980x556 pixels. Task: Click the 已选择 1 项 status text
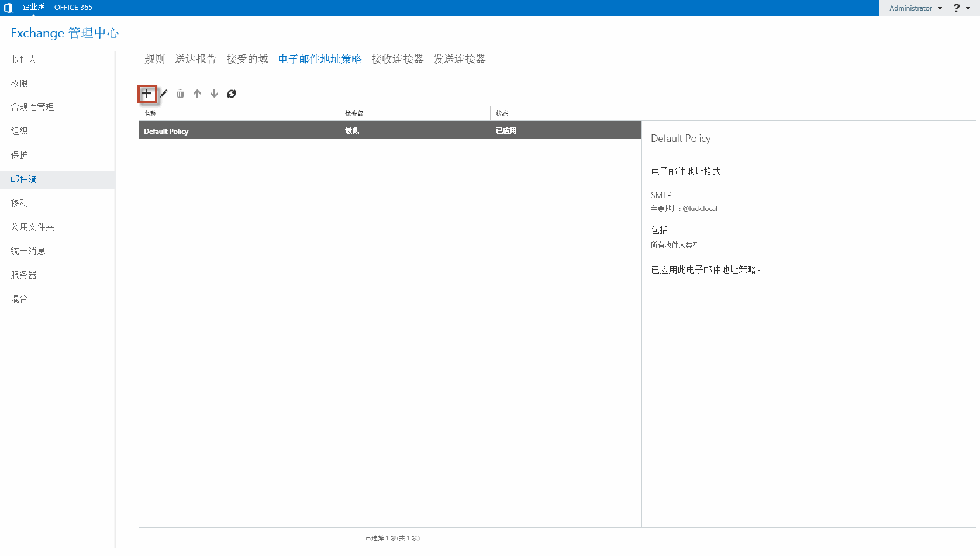coord(392,538)
